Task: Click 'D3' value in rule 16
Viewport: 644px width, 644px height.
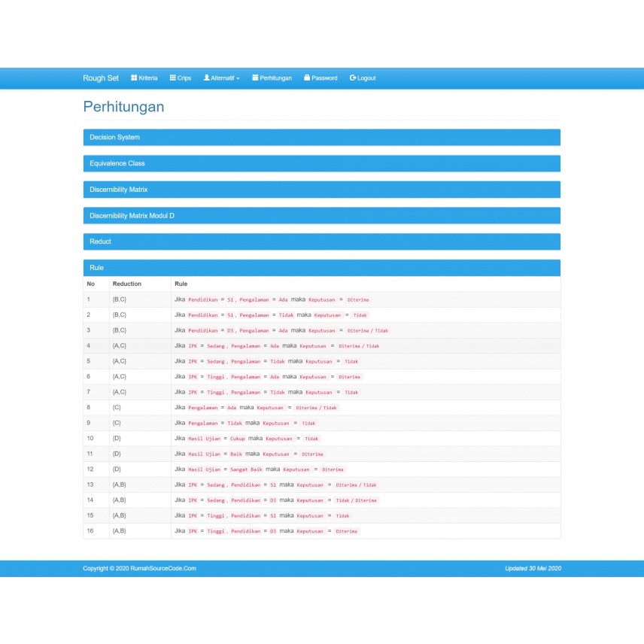Action: (273, 531)
